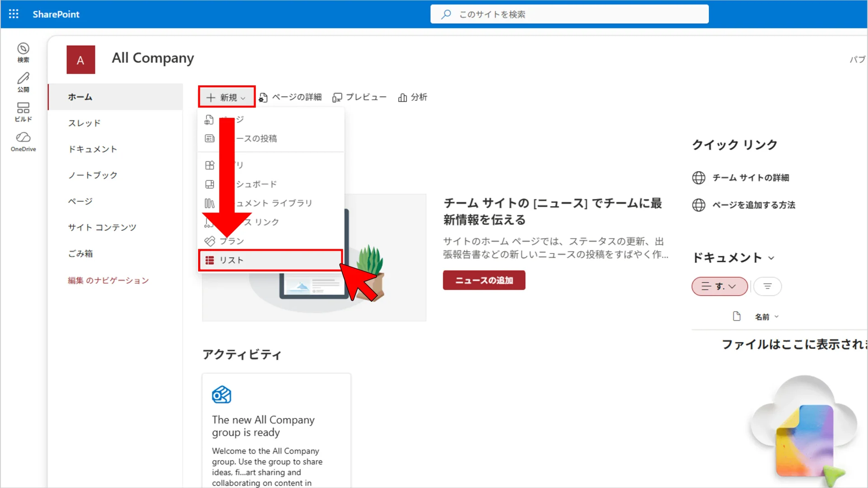Focus the site search box
The height and width of the screenshot is (488, 868).
[x=569, y=14]
